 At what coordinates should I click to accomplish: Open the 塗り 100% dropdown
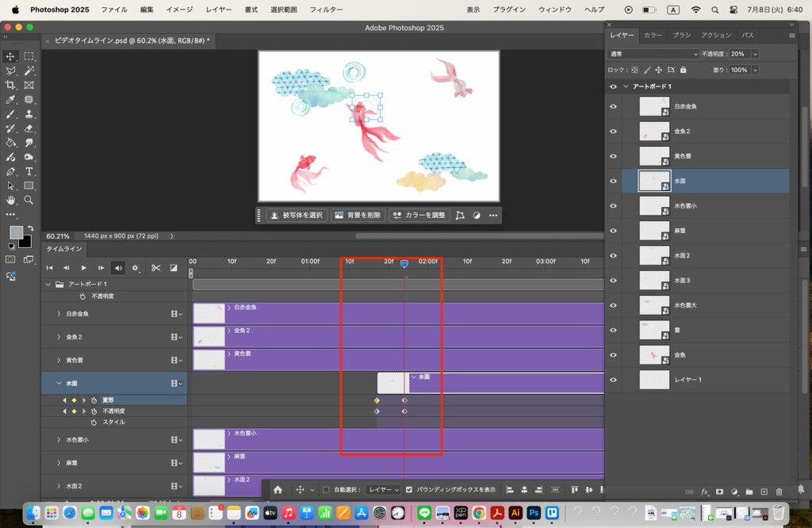point(755,70)
